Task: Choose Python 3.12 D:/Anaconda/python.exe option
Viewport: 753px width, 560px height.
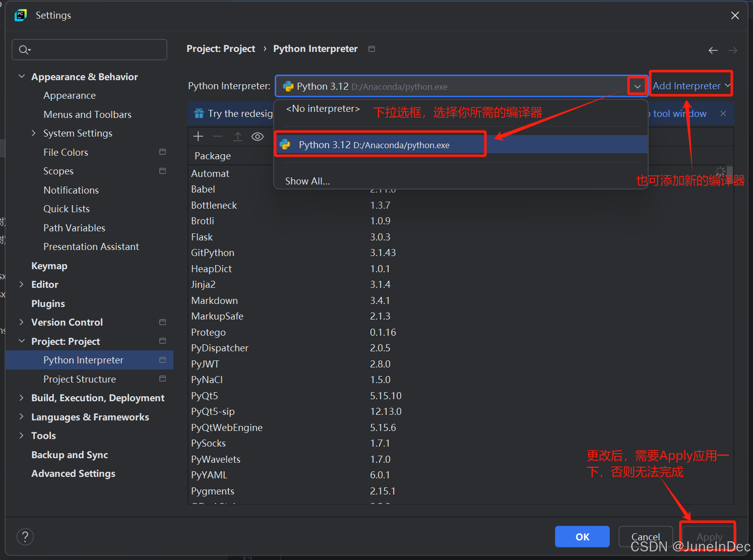Action: [x=461, y=145]
